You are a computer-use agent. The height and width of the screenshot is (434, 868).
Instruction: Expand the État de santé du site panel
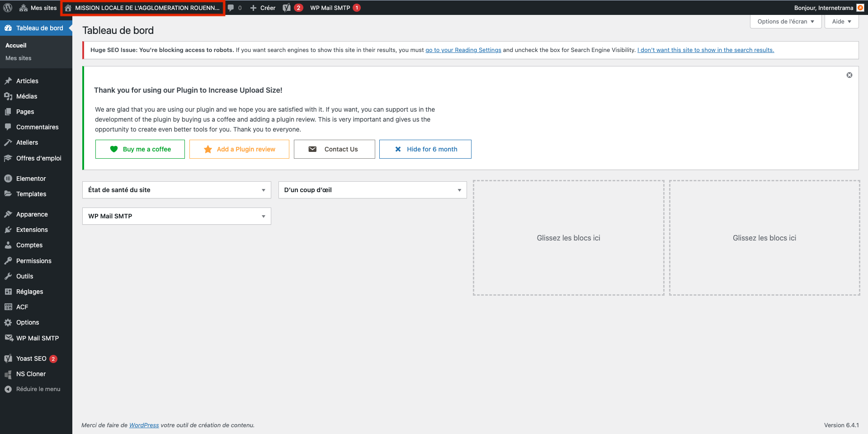click(x=263, y=190)
